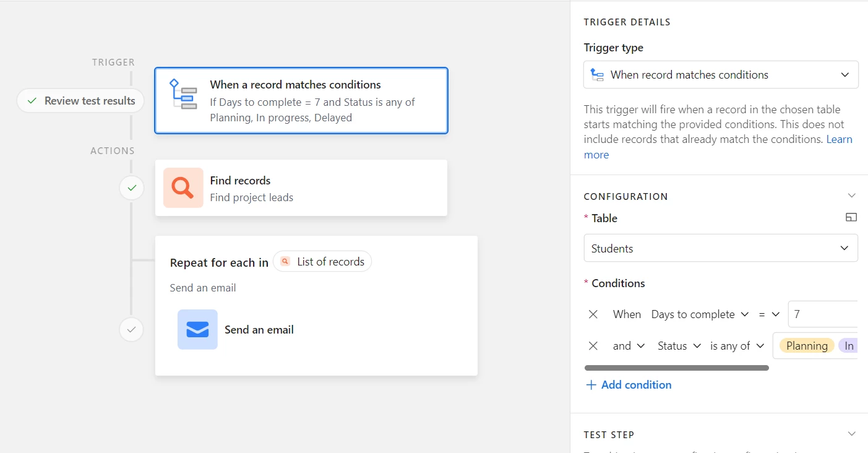Change the 'is any of' operator dropdown
This screenshot has height=453, width=868.
[x=737, y=346]
